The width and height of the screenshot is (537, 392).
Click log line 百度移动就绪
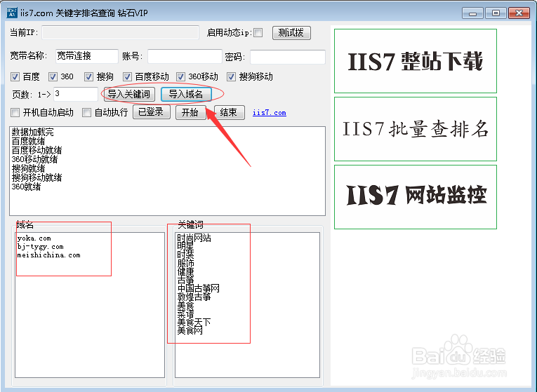point(37,150)
